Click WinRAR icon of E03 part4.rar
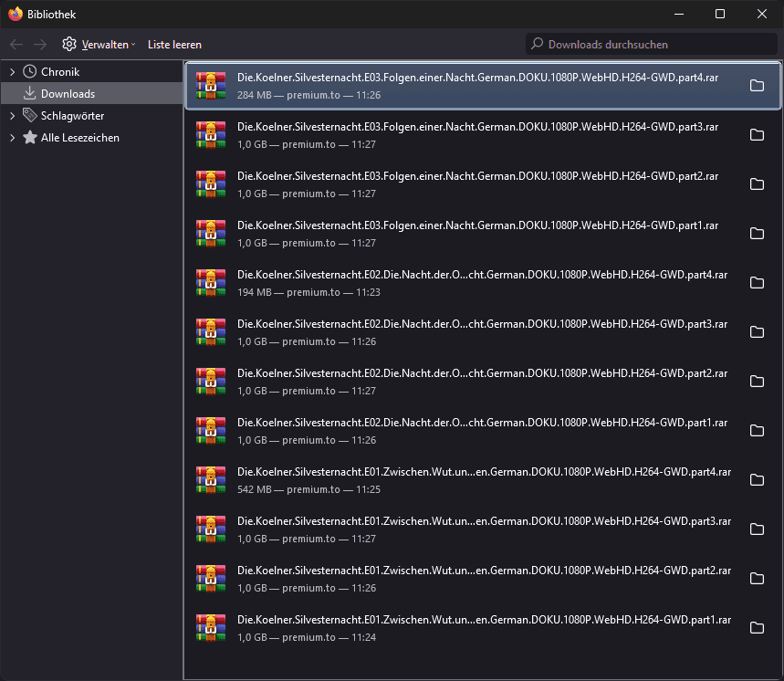Viewport: 784px width, 681px height. 211,86
